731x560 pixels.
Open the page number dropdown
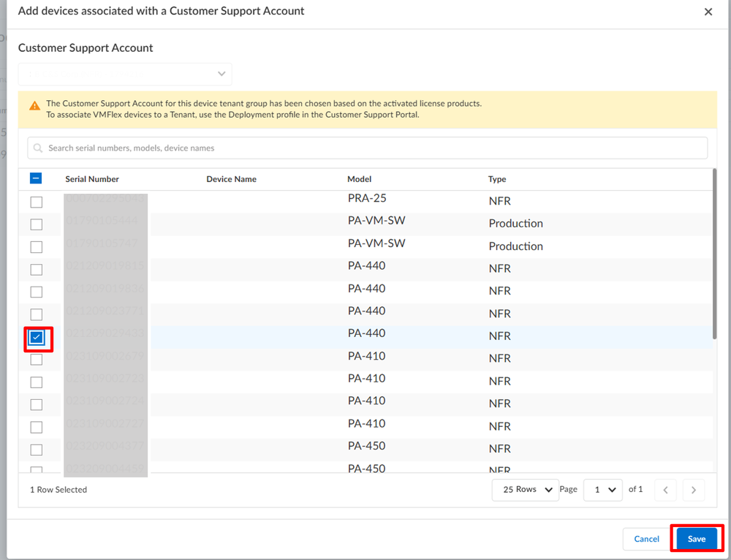(x=603, y=490)
